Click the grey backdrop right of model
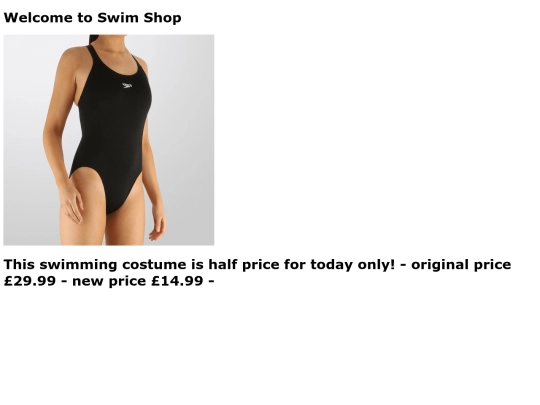 click(x=188, y=138)
